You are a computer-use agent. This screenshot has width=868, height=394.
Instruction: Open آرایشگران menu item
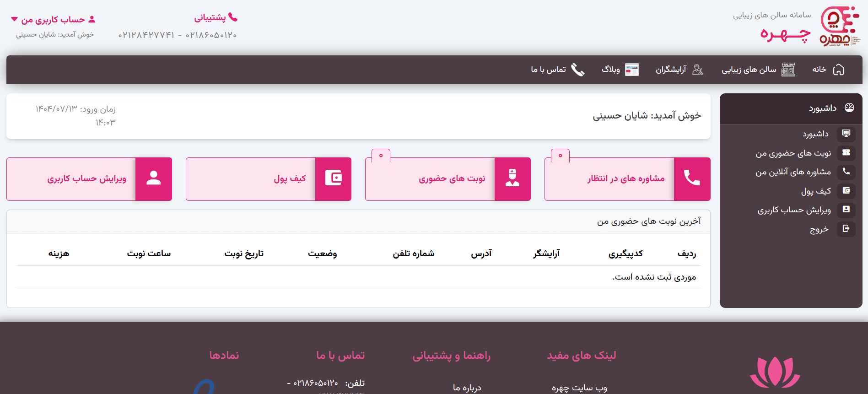point(671,70)
